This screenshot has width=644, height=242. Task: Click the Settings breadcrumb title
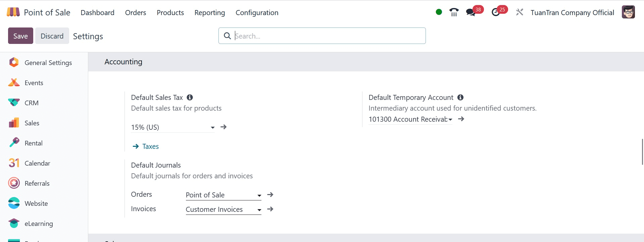(88, 36)
